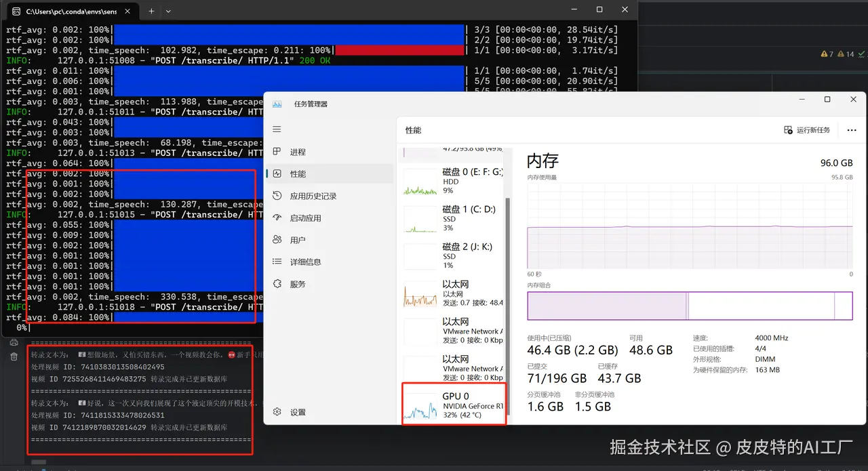
Task: Click the console horizontal scrollbar thumb in IDE
Action: [39, 463]
